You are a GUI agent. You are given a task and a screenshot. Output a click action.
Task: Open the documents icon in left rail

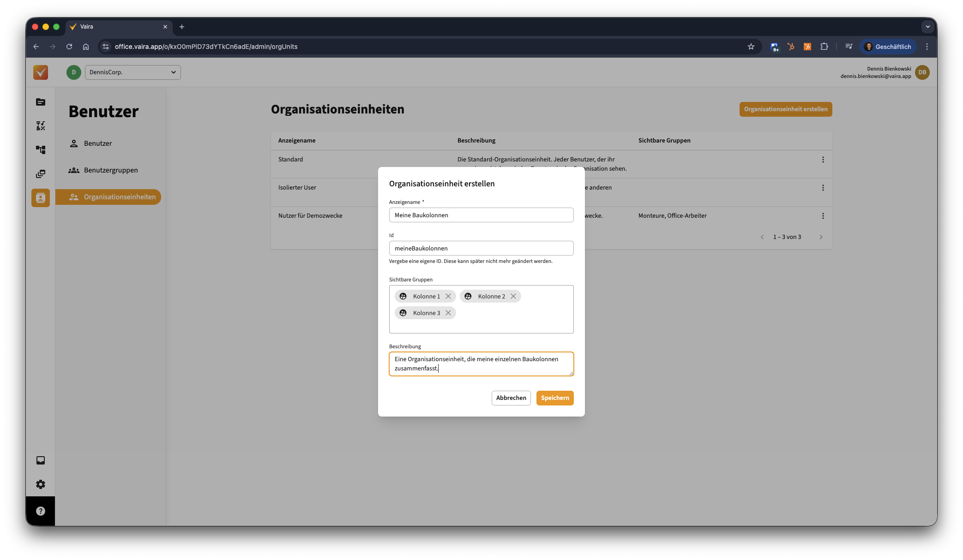tap(41, 102)
